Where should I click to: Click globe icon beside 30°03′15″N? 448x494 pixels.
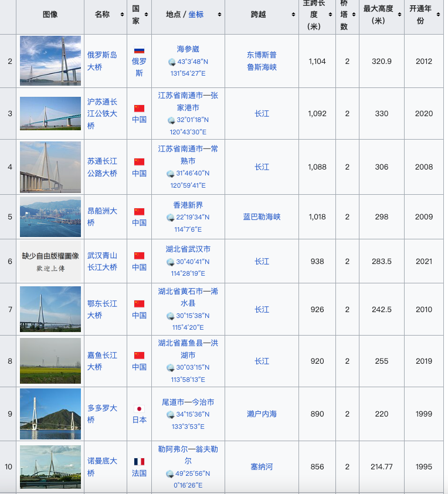click(x=170, y=368)
